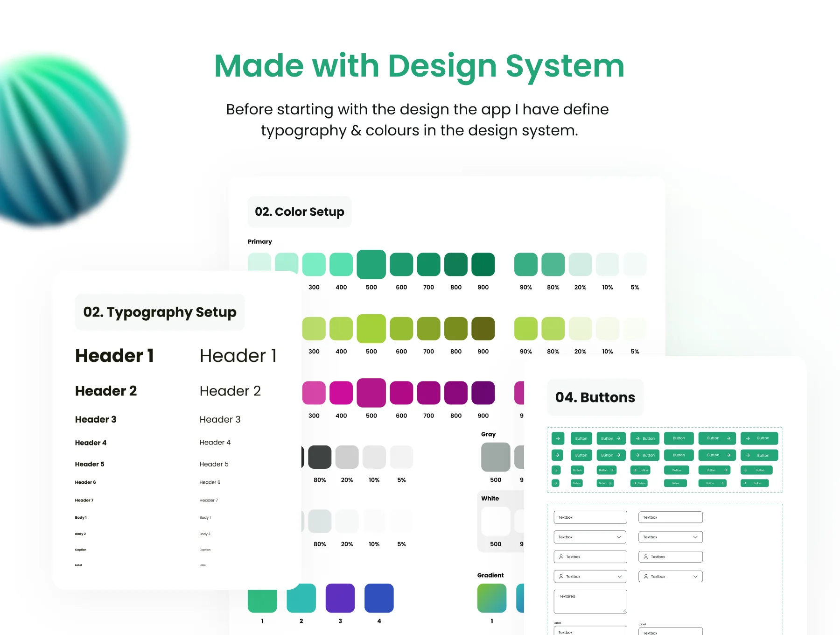Expand the left plain Textbox dropdown chevron
The width and height of the screenshot is (840, 635).
point(619,537)
